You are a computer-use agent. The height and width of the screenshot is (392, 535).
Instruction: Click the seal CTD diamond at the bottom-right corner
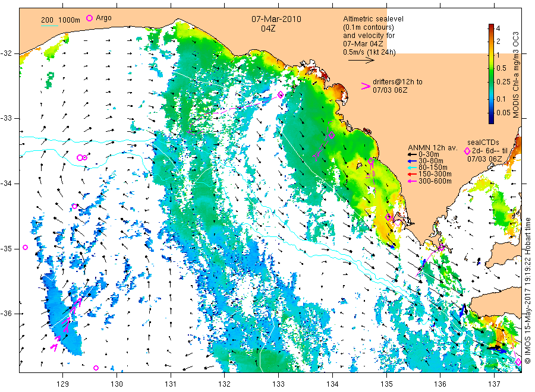click(x=518, y=362)
